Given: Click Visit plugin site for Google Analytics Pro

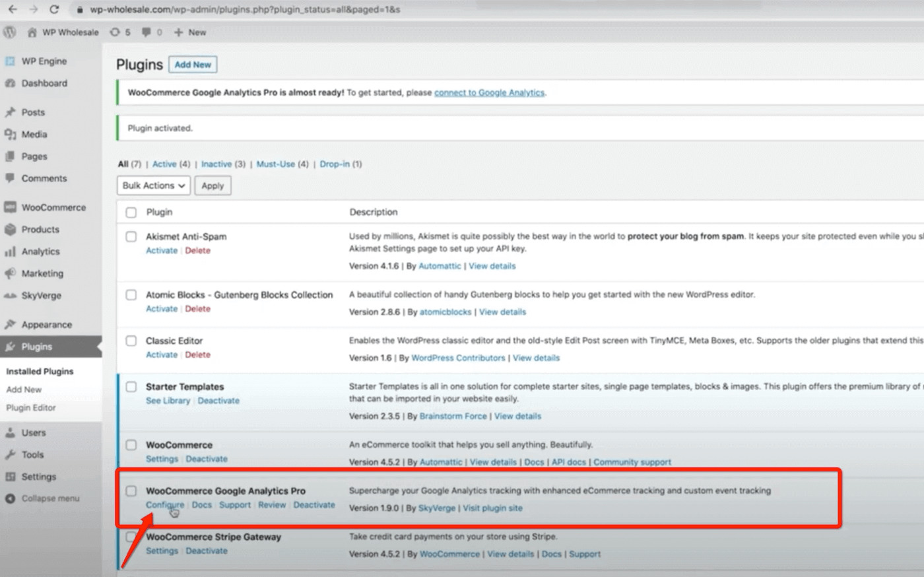Looking at the screenshot, I should coord(492,508).
